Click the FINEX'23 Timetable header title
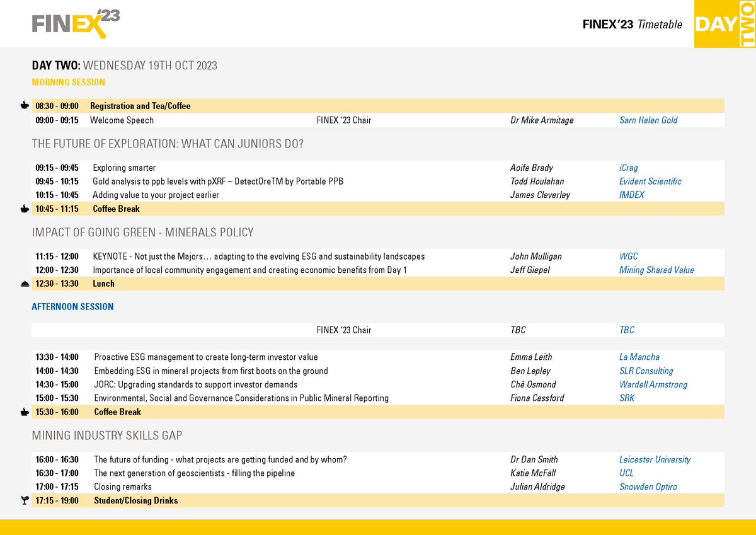The width and height of the screenshot is (756, 535). pos(633,25)
